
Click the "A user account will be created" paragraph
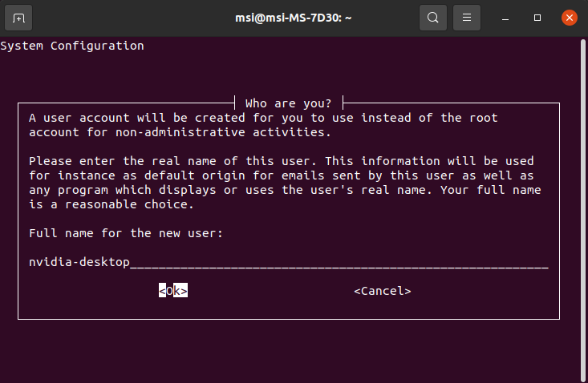click(263, 125)
